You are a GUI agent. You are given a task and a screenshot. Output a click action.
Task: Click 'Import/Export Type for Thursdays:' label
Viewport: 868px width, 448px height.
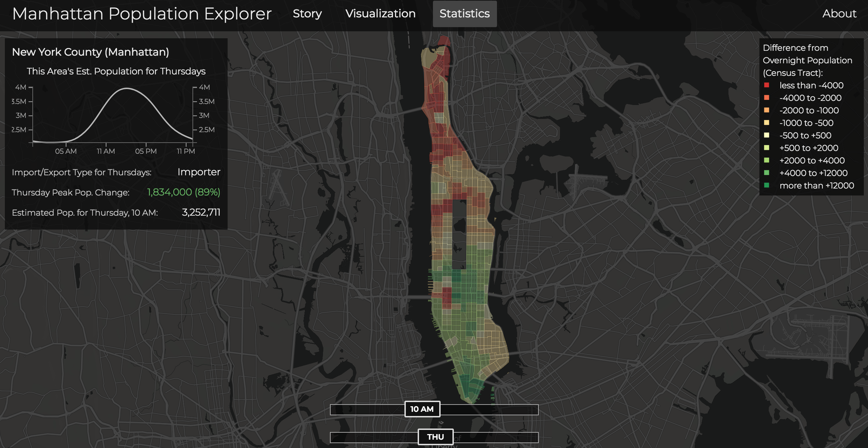tap(82, 173)
